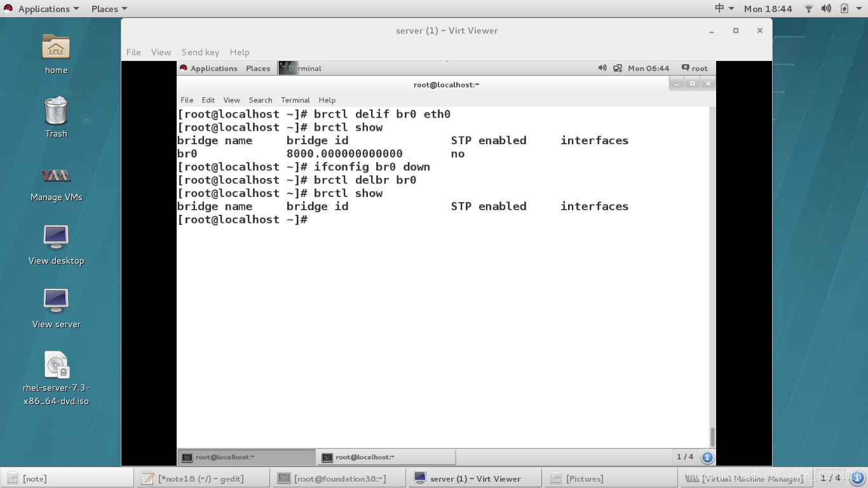The image size is (868, 488).
Task: Open the Virt Viewer Help menu
Action: [240, 52]
